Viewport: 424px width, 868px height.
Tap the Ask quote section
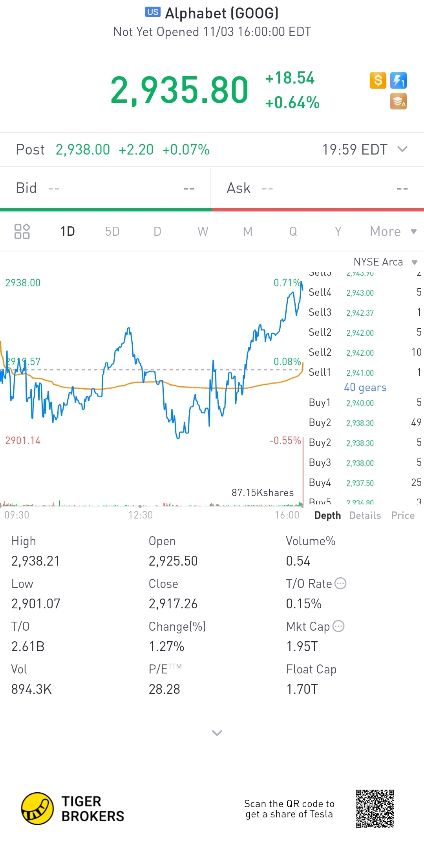click(x=318, y=188)
